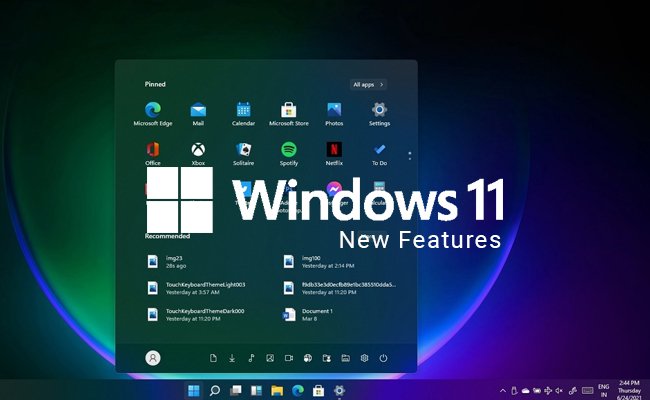This screenshot has width=650, height=400.
Task: Open the To Do app
Action: tap(379, 151)
